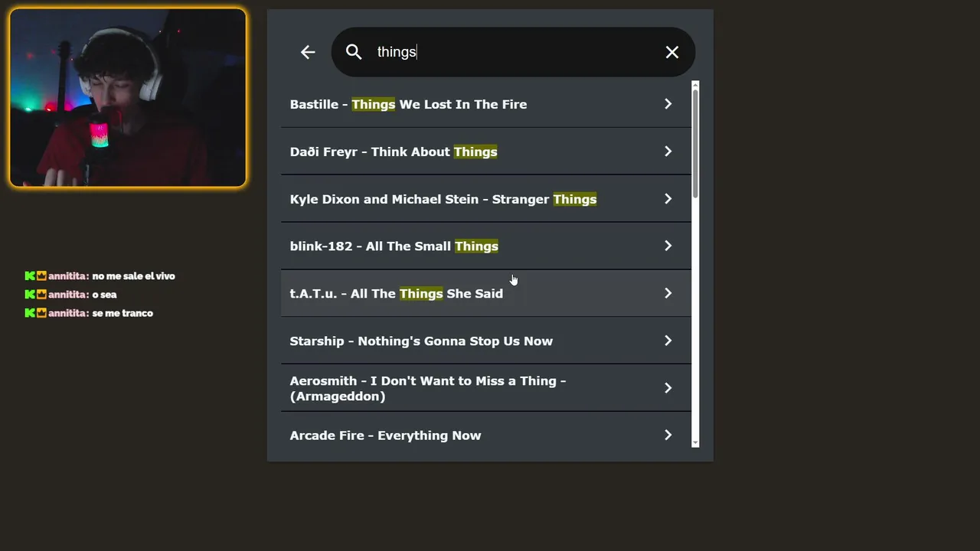Expand chevron beside Think About Things
This screenshot has height=551, width=980.
(668, 152)
